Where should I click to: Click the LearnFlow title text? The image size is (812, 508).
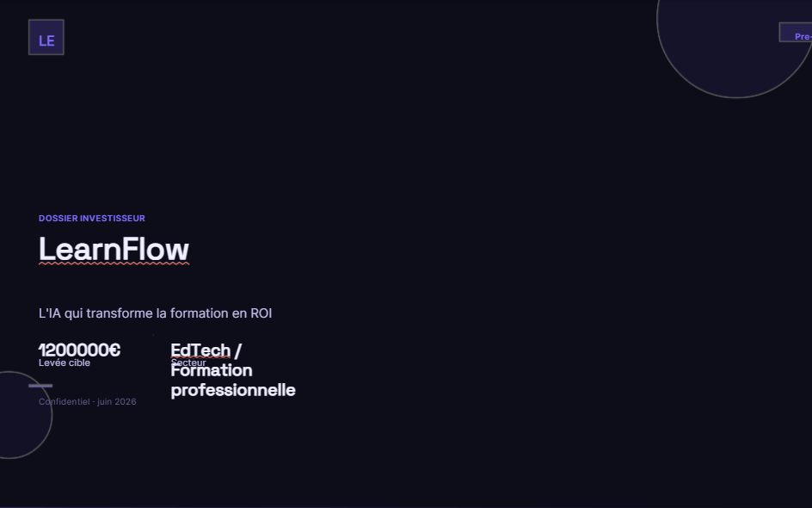(x=114, y=250)
